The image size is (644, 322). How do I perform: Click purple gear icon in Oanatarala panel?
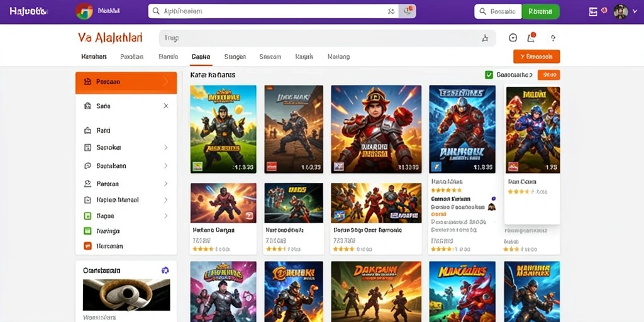point(165,270)
